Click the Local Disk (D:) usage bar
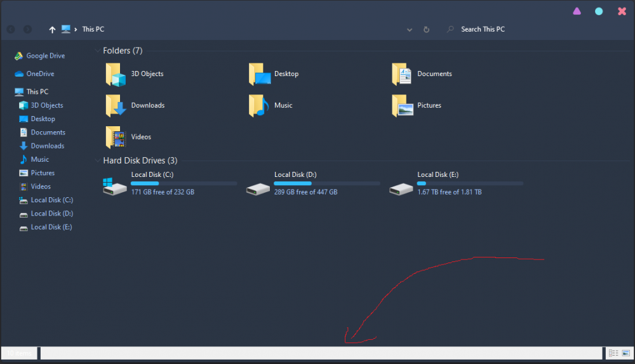 click(x=326, y=183)
